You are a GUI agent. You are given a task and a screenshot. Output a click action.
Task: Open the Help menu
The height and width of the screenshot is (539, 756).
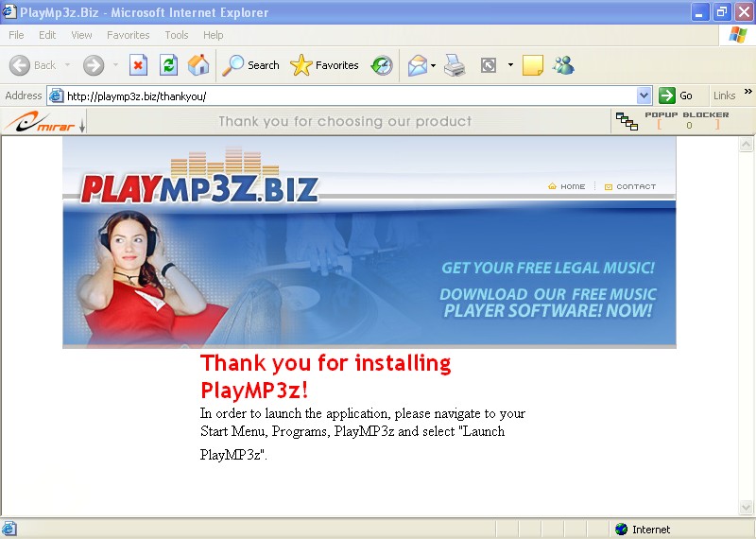(214, 35)
